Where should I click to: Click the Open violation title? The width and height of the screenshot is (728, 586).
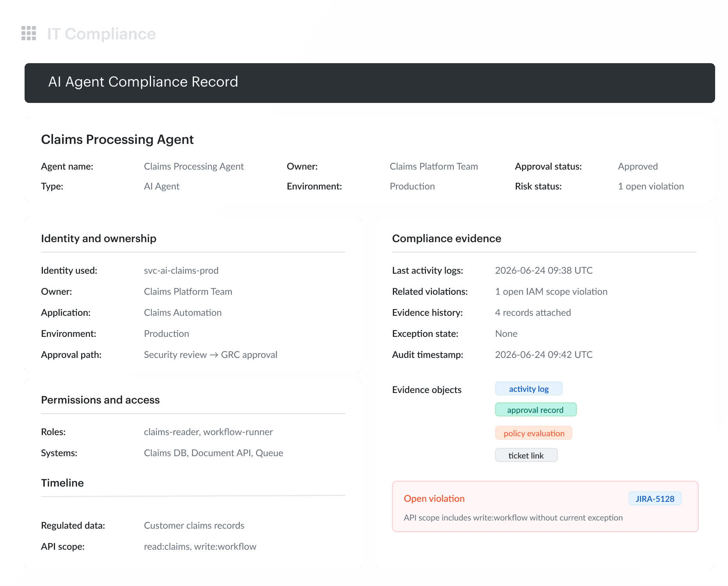[x=434, y=499]
